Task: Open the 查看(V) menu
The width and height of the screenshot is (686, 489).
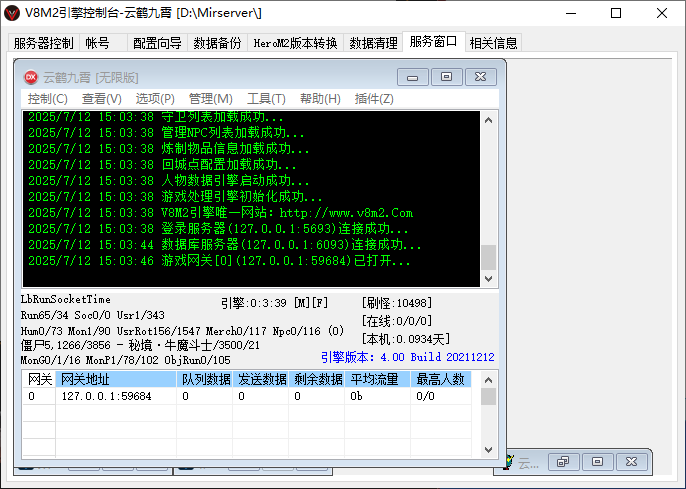Action: click(101, 99)
